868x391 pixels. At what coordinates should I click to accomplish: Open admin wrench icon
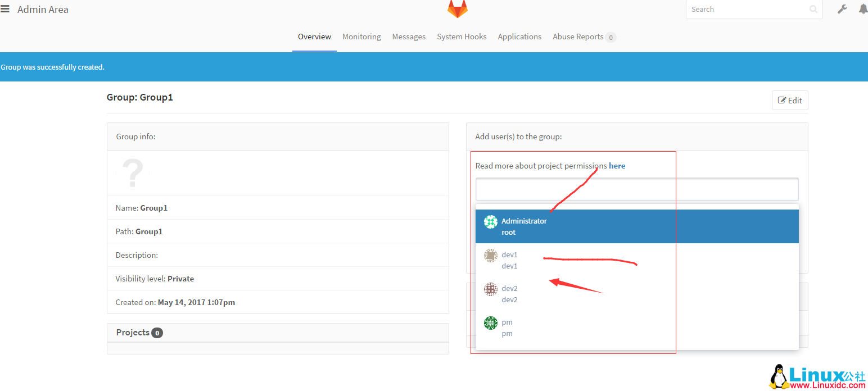tap(842, 9)
